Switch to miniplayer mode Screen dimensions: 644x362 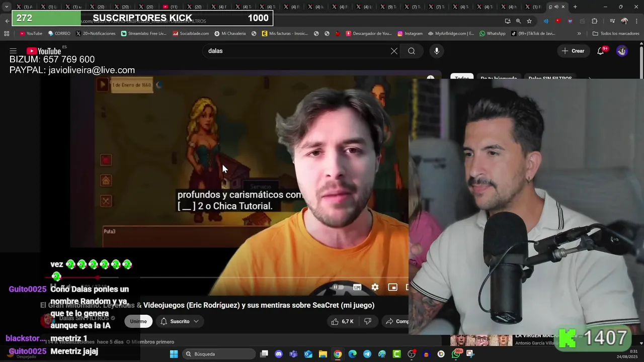(393, 287)
